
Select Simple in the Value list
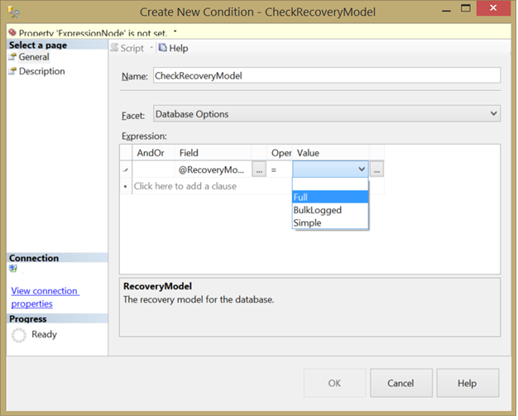(x=330, y=223)
